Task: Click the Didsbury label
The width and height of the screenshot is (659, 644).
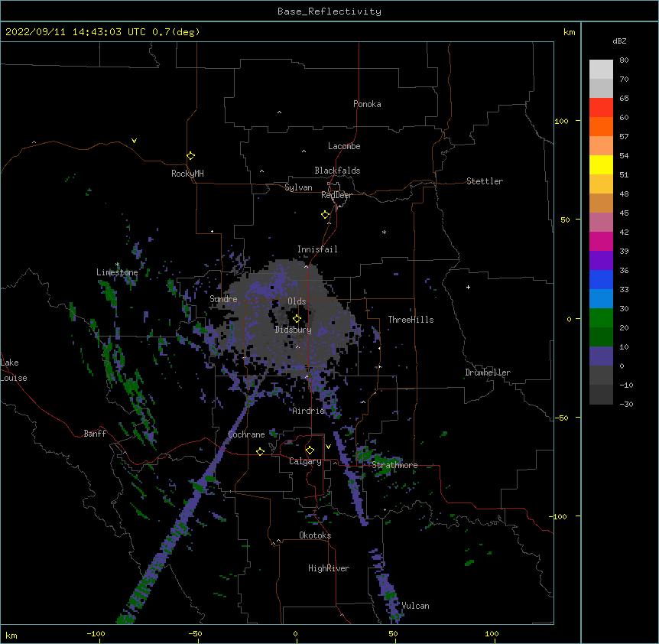Action: (x=294, y=330)
